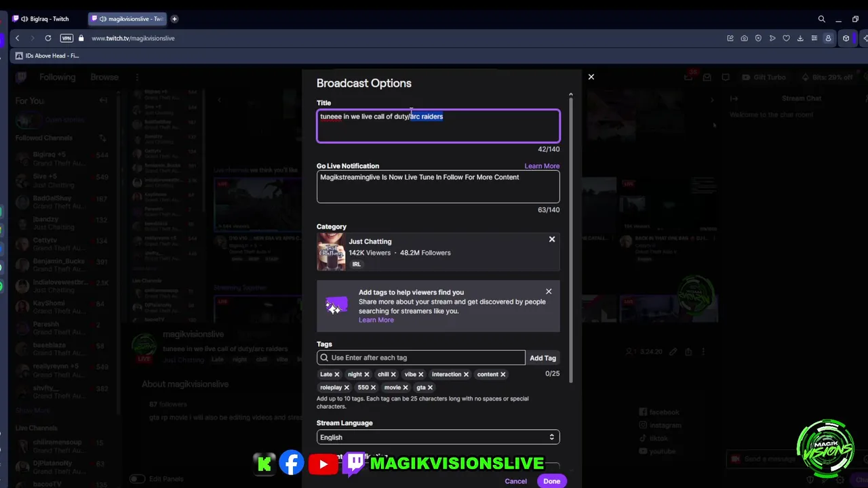Remove the content tag

pyautogui.click(x=502, y=374)
